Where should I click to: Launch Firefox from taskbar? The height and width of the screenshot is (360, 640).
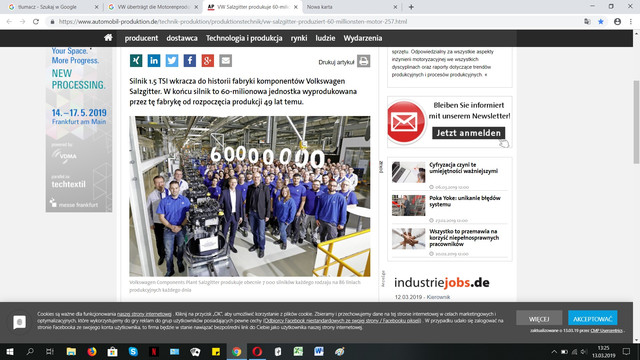(92, 351)
